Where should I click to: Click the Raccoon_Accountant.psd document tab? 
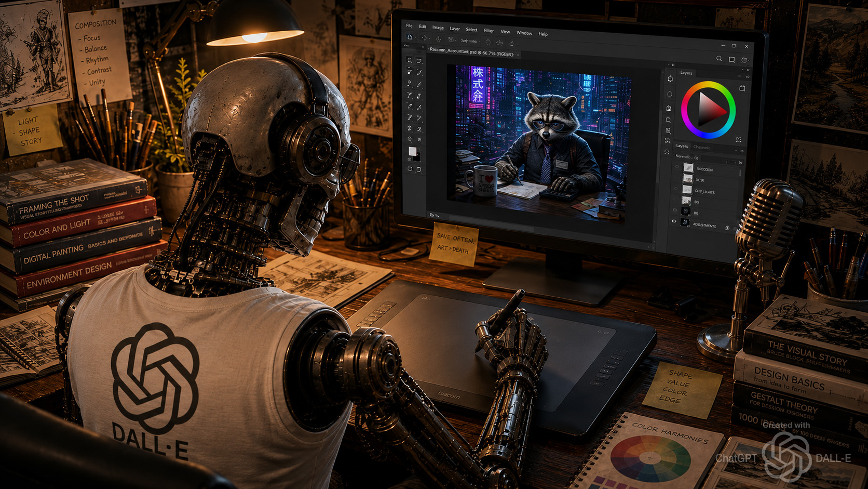pyautogui.click(x=472, y=52)
